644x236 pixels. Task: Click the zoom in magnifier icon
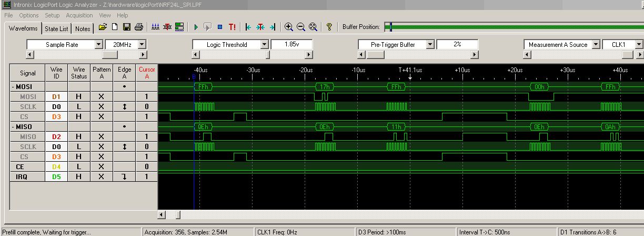[289, 27]
